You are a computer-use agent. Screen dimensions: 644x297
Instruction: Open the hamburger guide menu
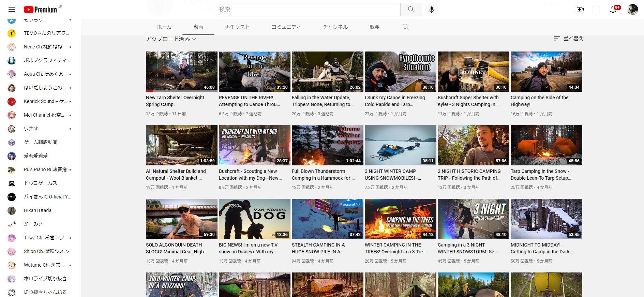pyautogui.click(x=12, y=10)
